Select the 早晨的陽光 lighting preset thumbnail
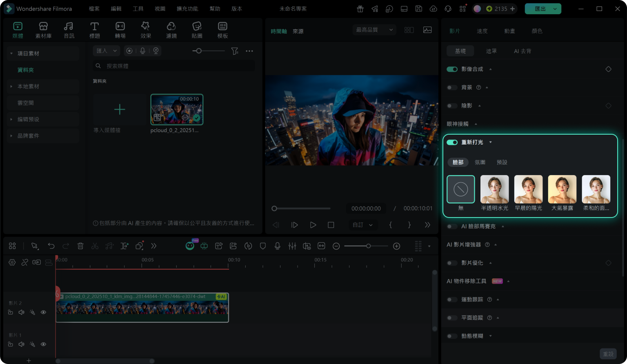 [x=528, y=189]
